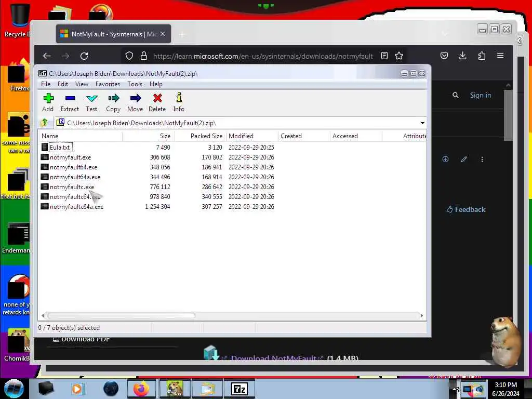The height and width of the screenshot is (399, 532).
Task: Click the circled plus icon on the page
Action: 445,159
